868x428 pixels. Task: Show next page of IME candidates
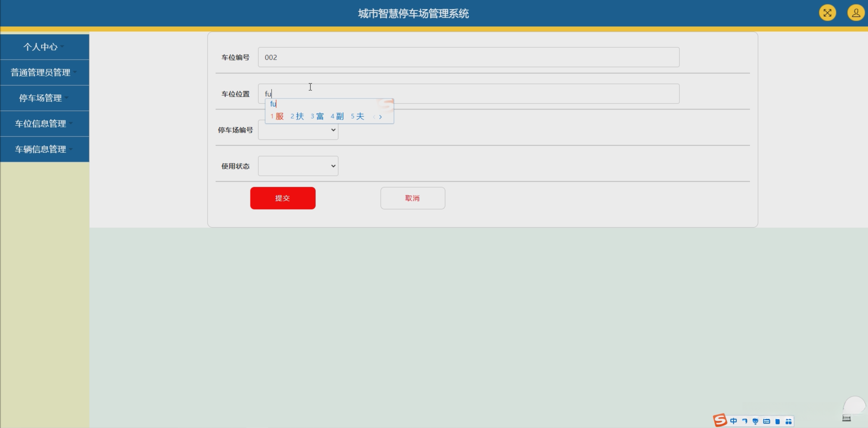click(x=380, y=117)
